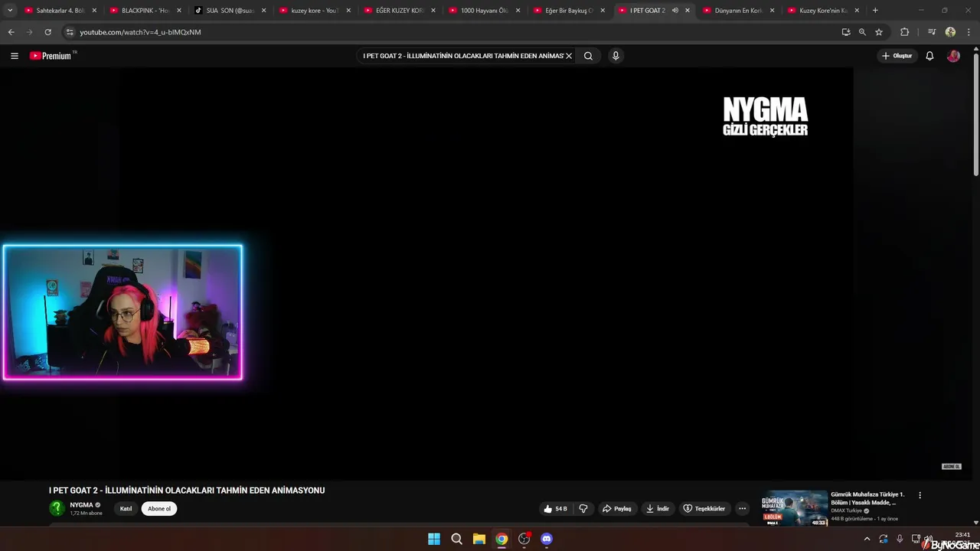
Task: Open File Explorer from the taskbar
Action: pos(479,539)
